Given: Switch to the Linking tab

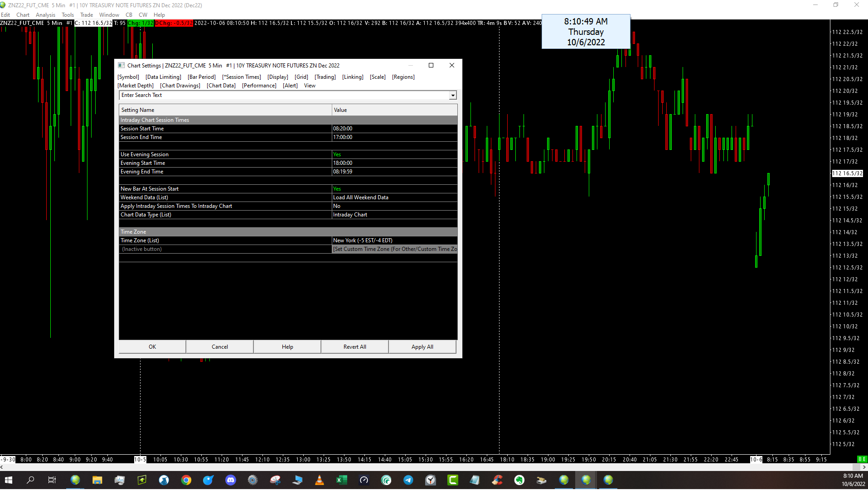Looking at the screenshot, I should click(353, 77).
